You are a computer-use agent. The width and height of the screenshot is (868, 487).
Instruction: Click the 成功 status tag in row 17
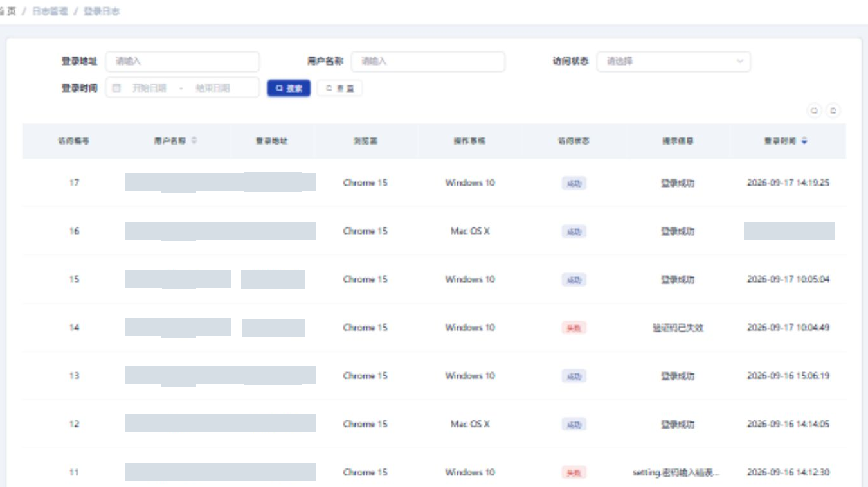(x=574, y=183)
